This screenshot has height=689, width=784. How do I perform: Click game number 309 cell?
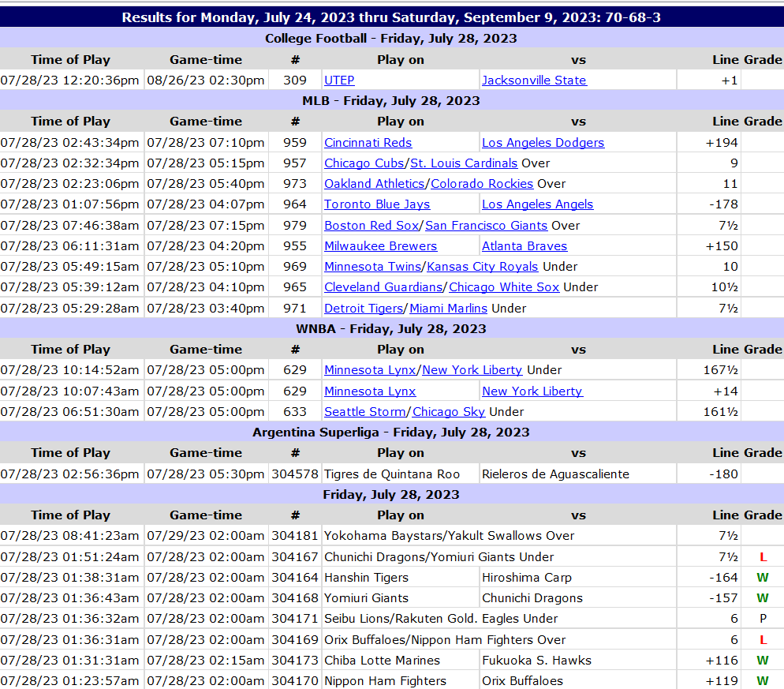(x=295, y=80)
